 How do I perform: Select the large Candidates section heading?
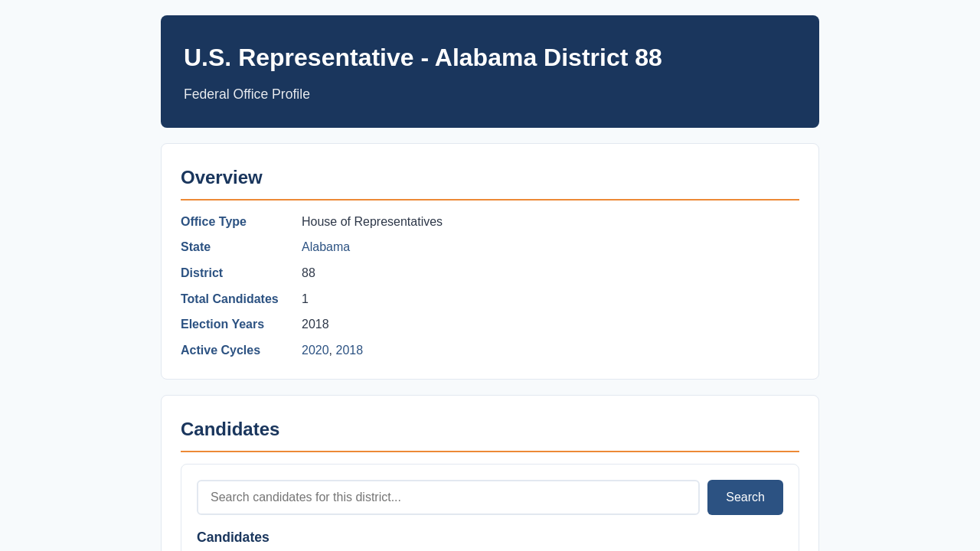pyautogui.click(x=230, y=429)
